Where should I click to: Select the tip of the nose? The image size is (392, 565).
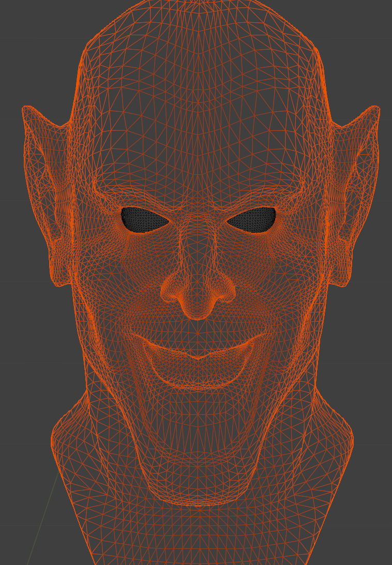coord(197,310)
